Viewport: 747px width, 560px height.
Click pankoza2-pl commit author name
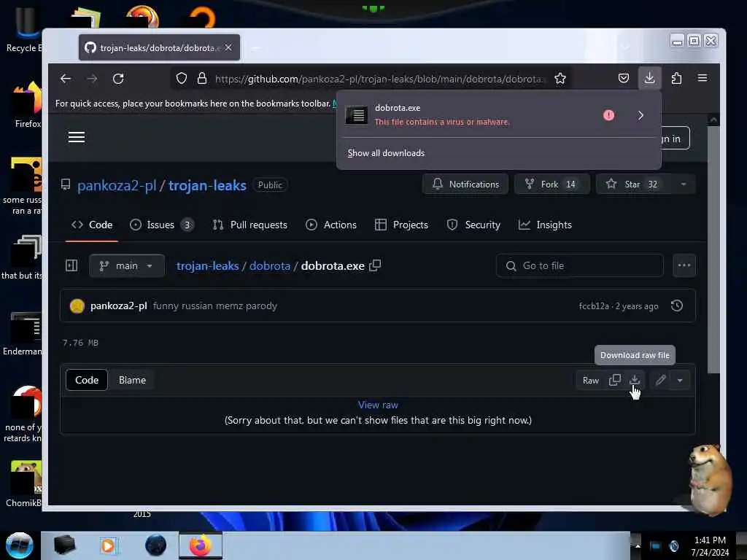(x=119, y=306)
